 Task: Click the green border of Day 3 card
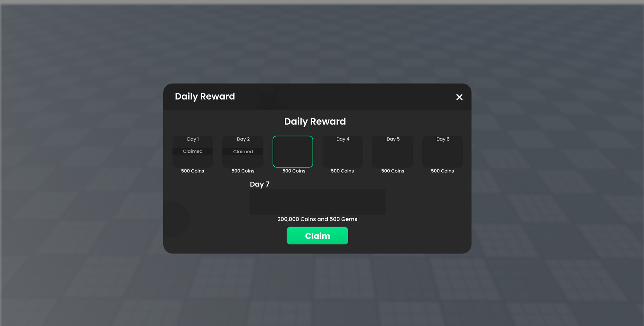coord(292,136)
